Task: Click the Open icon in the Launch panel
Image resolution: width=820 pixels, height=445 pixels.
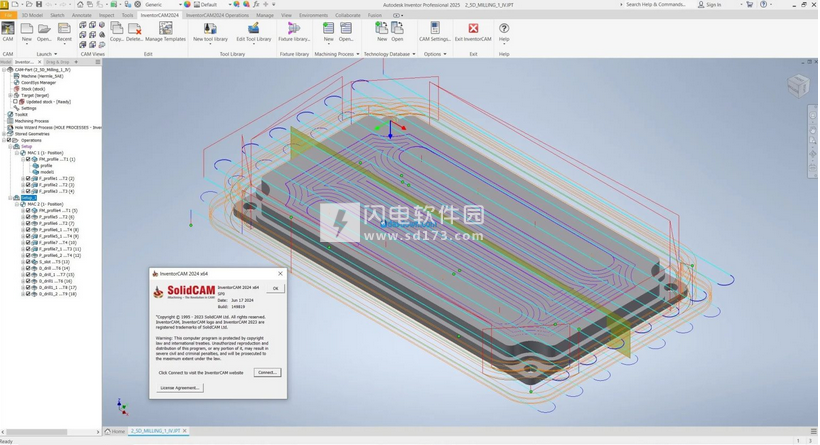Action: tap(44, 31)
